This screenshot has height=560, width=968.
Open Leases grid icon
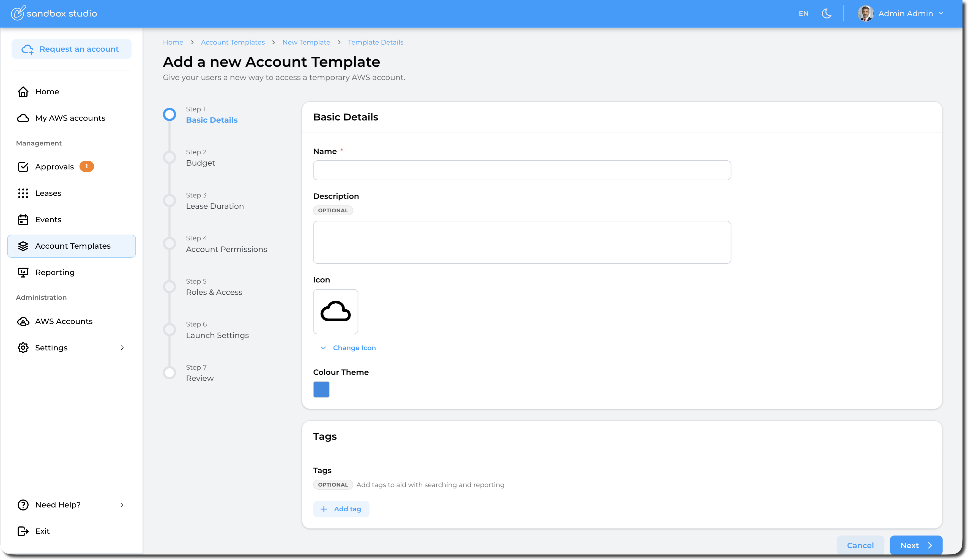23,193
